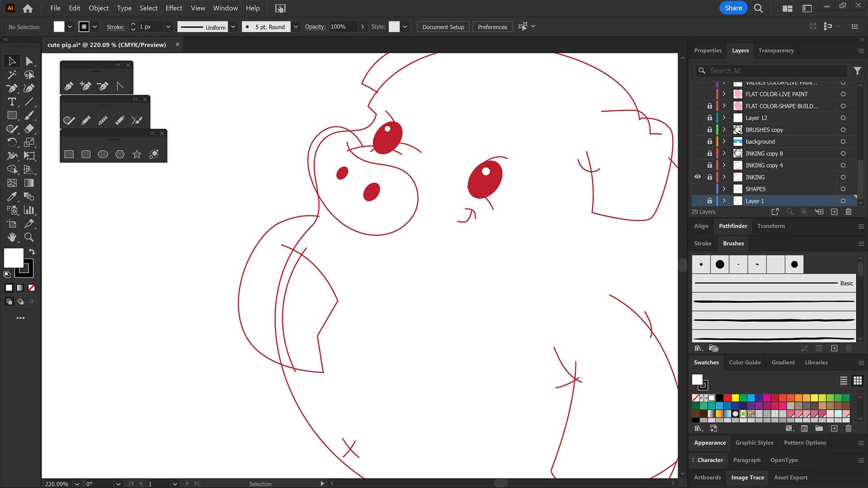Select the yellow swatch in Swatches panel
Screen dimensions: 868x488
pyautogui.click(x=735, y=398)
